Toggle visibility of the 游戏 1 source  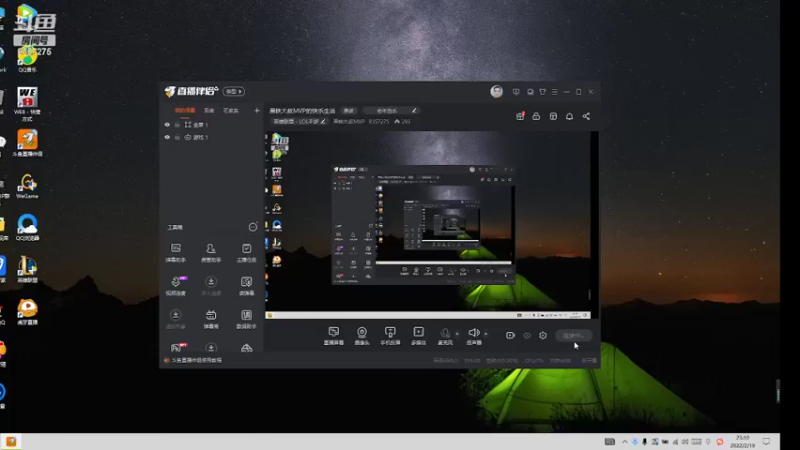pos(167,137)
